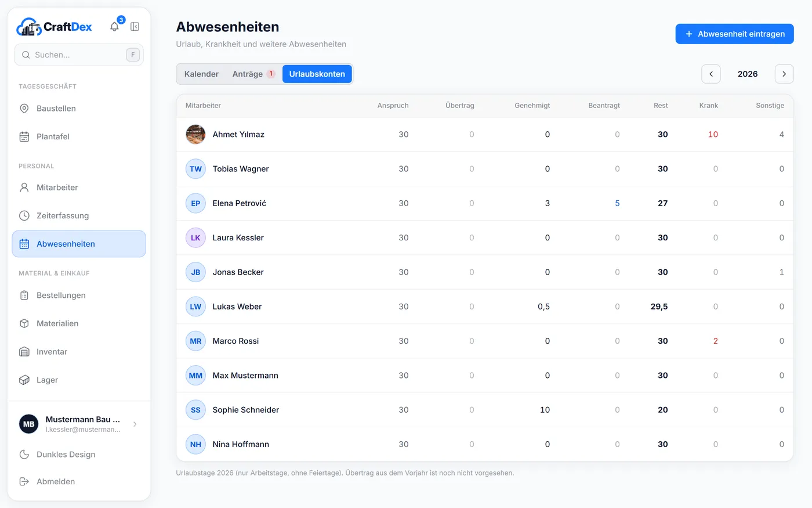The image size is (812, 508).
Task: Go to previous year arrow
Action: pyautogui.click(x=711, y=74)
